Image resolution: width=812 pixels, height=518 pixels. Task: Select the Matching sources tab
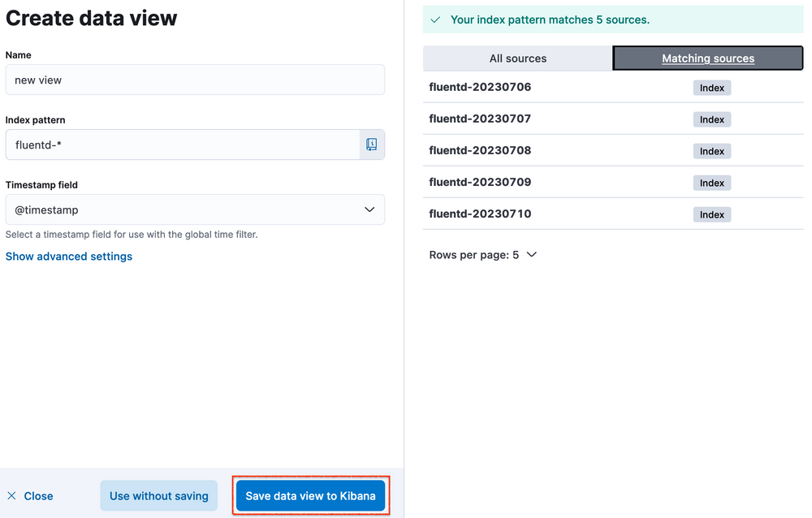tap(707, 58)
